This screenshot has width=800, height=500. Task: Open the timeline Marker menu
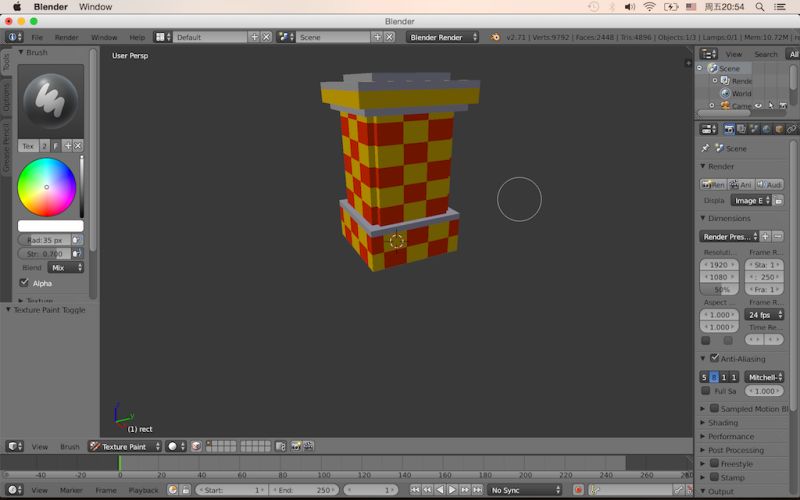tap(71, 490)
